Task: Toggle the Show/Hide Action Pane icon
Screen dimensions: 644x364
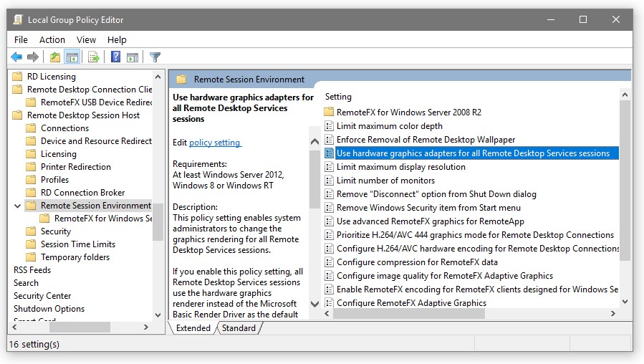Action: [133, 57]
